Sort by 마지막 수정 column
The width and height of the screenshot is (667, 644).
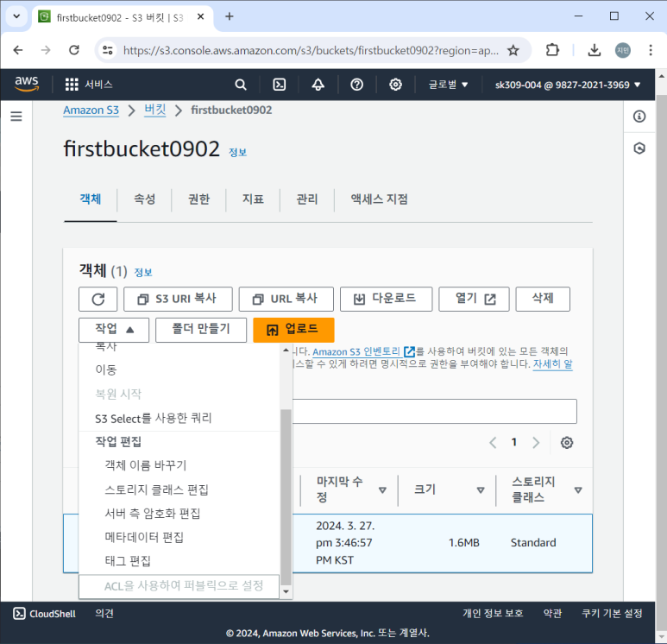pos(382,490)
